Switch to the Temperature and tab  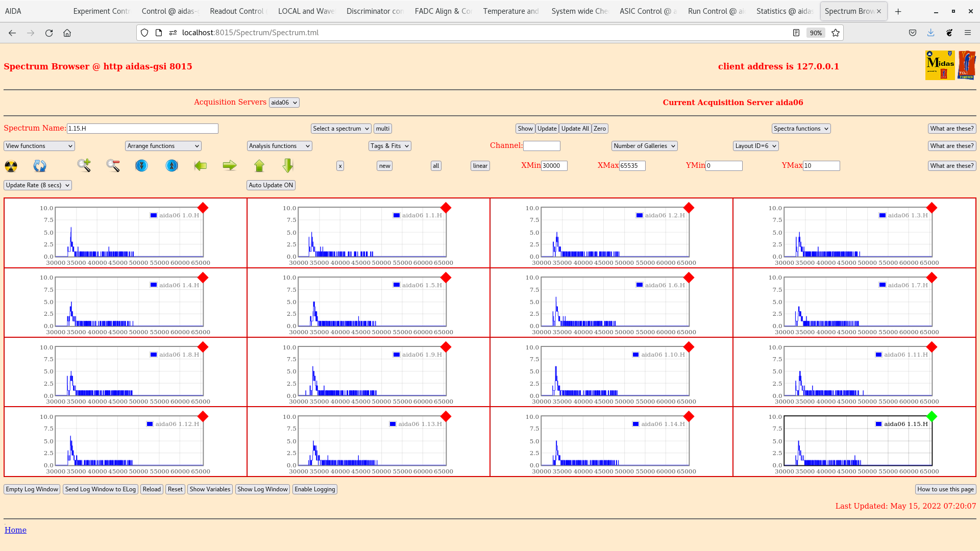pyautogui.click(x=510, y=11)
